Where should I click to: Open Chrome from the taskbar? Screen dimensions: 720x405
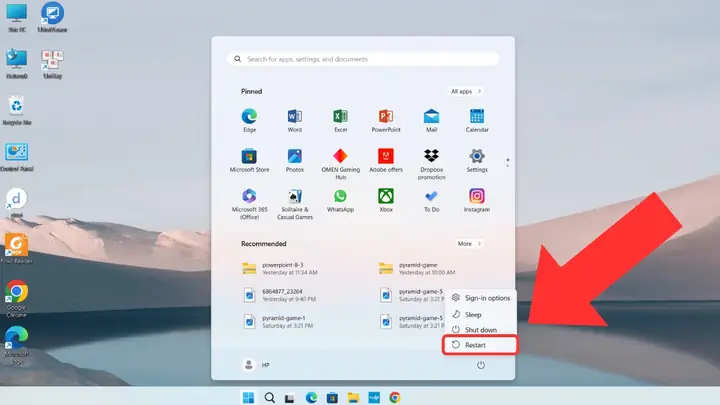[395, 397]
